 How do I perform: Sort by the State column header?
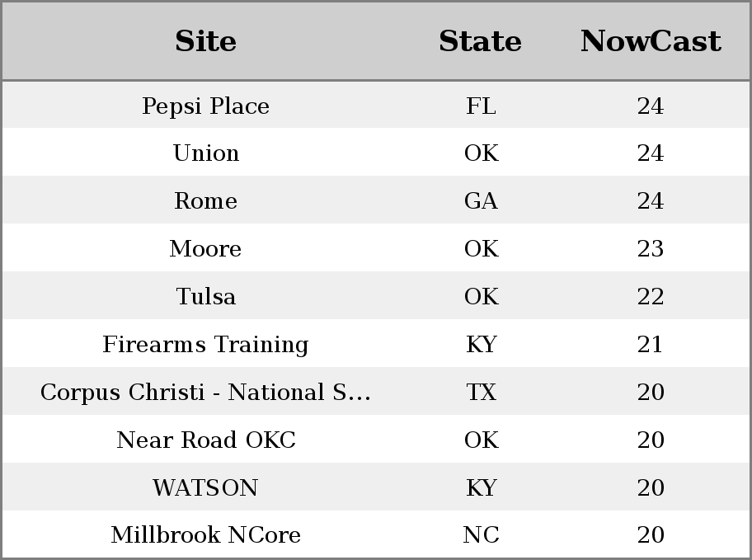coord(481,41)
